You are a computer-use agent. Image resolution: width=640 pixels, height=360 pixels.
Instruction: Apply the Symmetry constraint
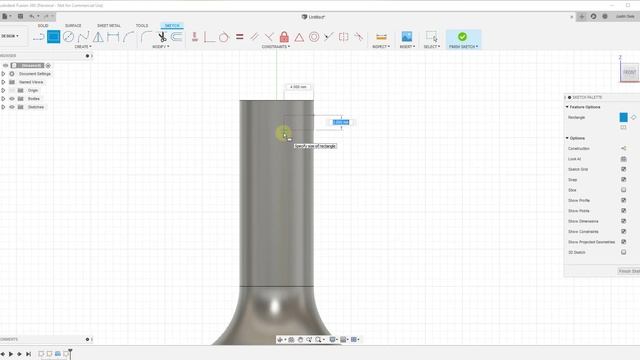click(x=344, y=37)
